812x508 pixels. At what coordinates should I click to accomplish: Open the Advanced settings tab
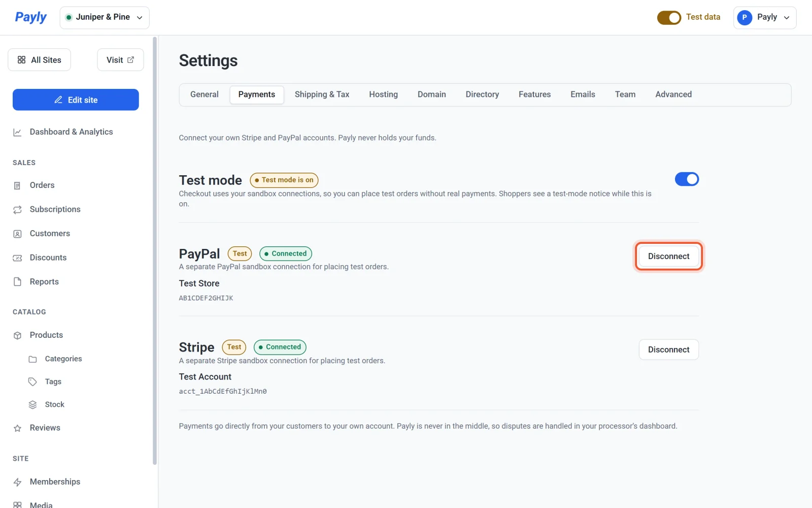(673, 94)
